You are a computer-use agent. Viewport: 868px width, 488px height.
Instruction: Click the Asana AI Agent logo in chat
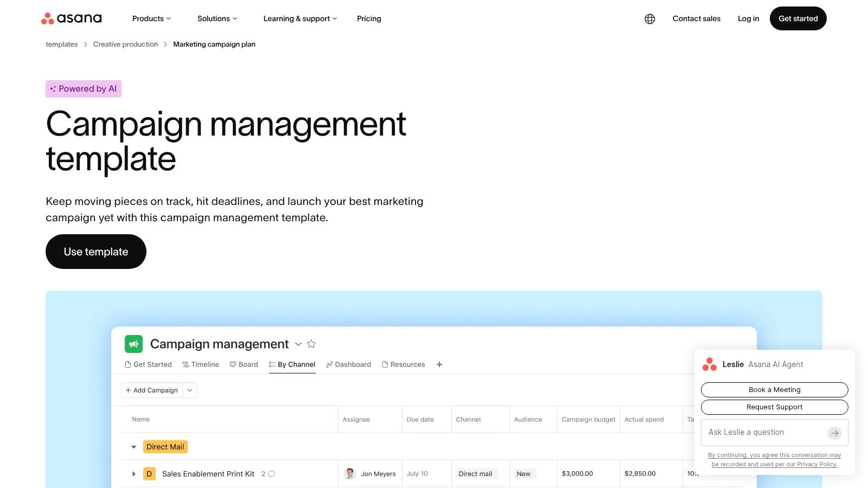pos(710,364)
